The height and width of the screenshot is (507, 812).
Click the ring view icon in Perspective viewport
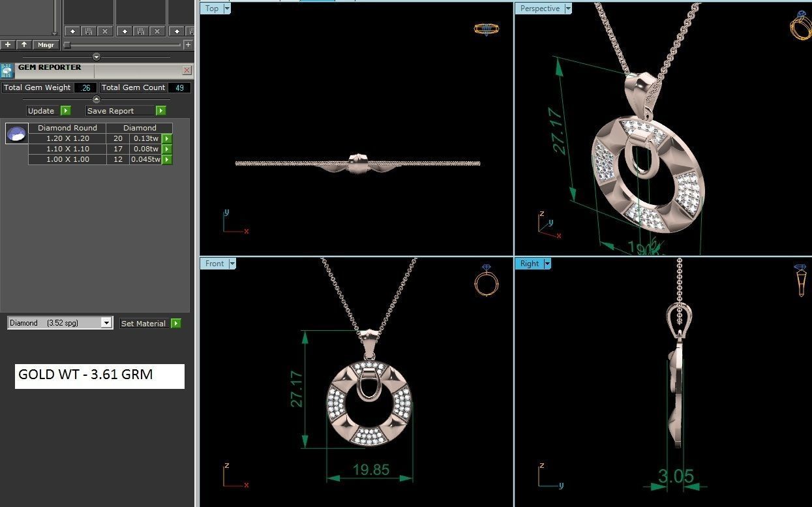click(800, 26)
